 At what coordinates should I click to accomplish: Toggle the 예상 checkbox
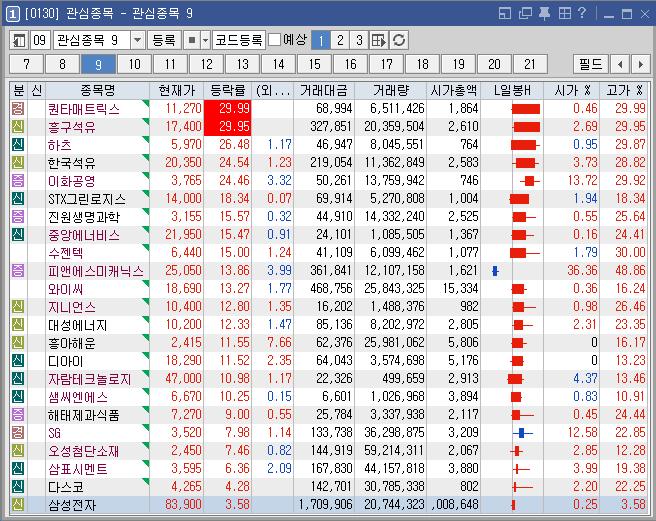tap(274, 40)
